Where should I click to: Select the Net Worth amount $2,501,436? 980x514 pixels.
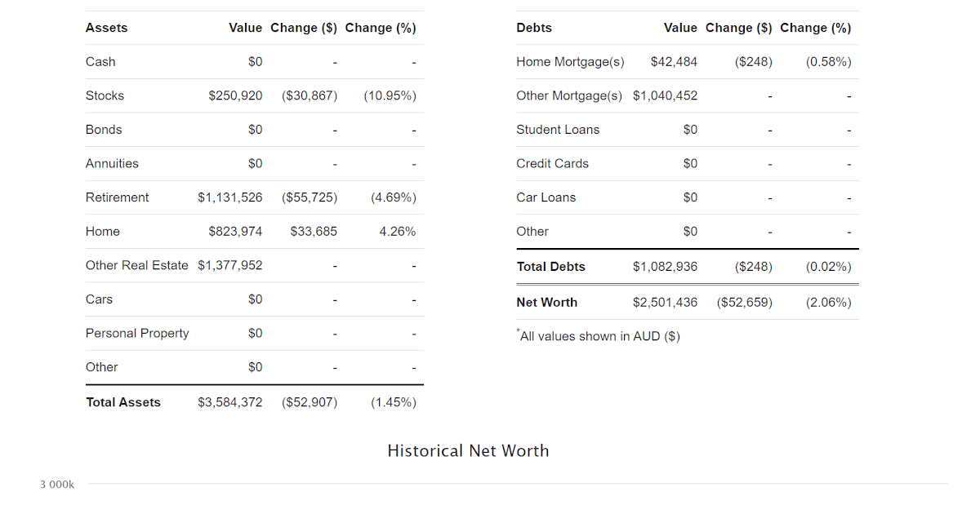(665, 303)
